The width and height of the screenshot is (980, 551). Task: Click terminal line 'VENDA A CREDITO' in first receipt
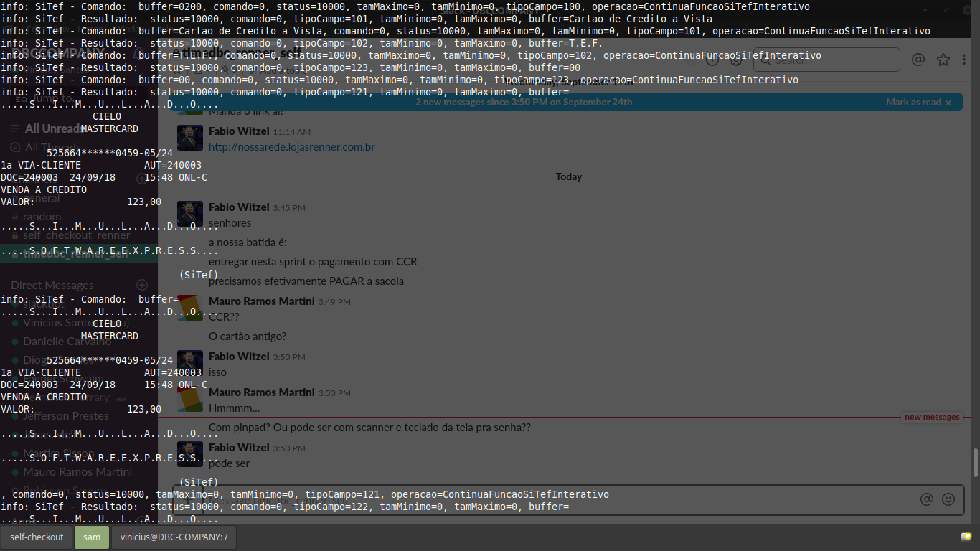pos(44,189)
